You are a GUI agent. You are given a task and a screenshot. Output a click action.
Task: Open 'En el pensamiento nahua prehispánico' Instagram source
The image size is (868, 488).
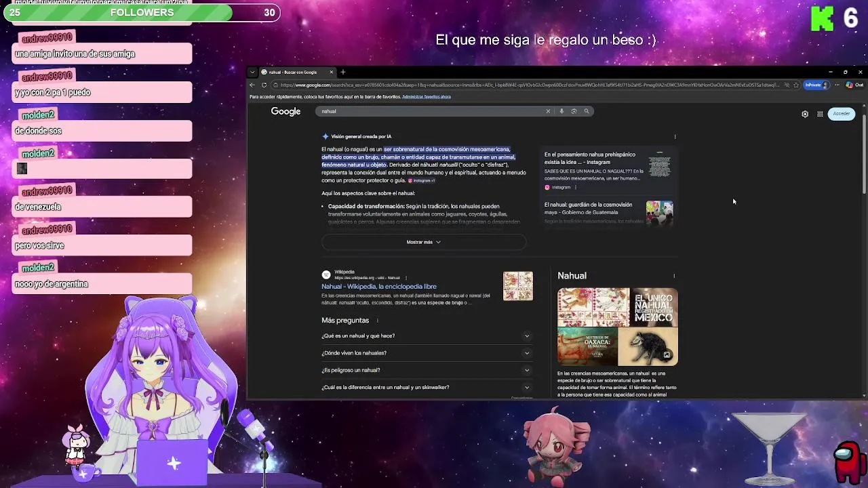point(590,159)
